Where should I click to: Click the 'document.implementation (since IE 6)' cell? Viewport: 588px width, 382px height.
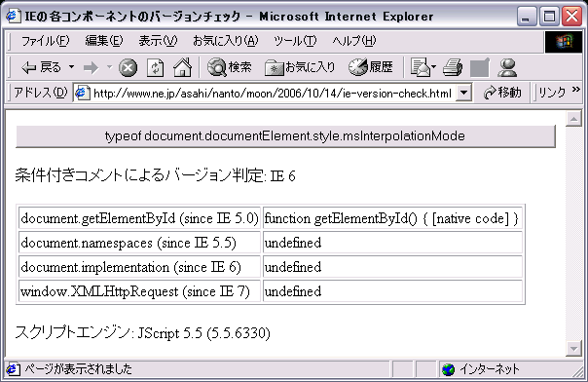(139, 267)
